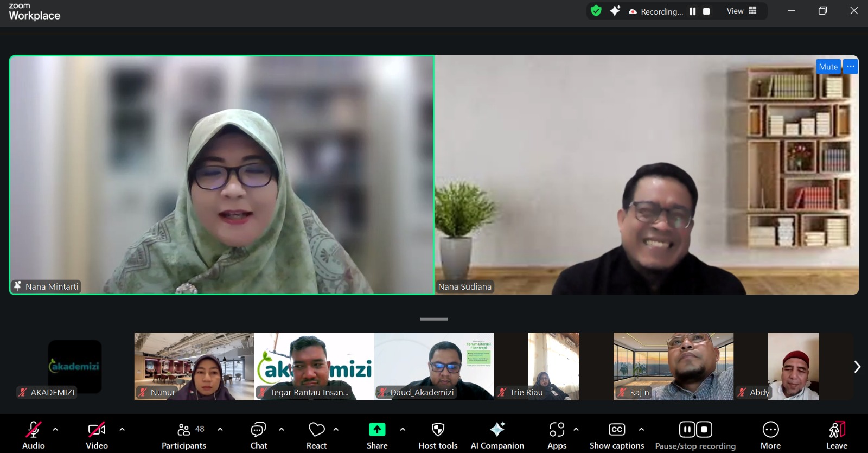This screenshot has width=868, height=453.
Task: Open the View layout menu
Action: point(742,11)
